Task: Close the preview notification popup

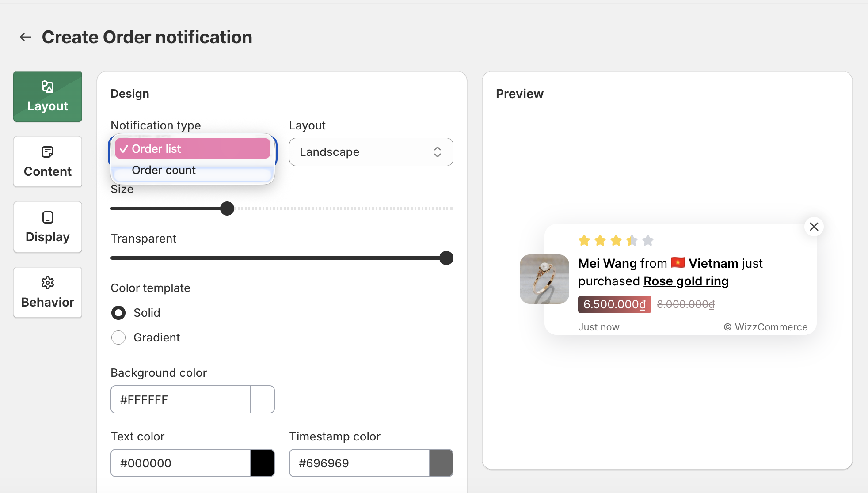Action: (814, 227)
